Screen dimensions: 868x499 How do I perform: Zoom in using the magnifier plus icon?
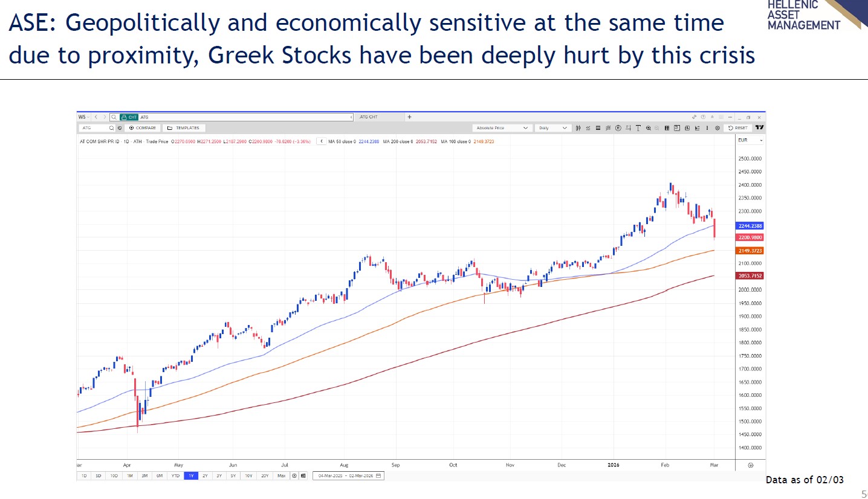pos(648,128)
